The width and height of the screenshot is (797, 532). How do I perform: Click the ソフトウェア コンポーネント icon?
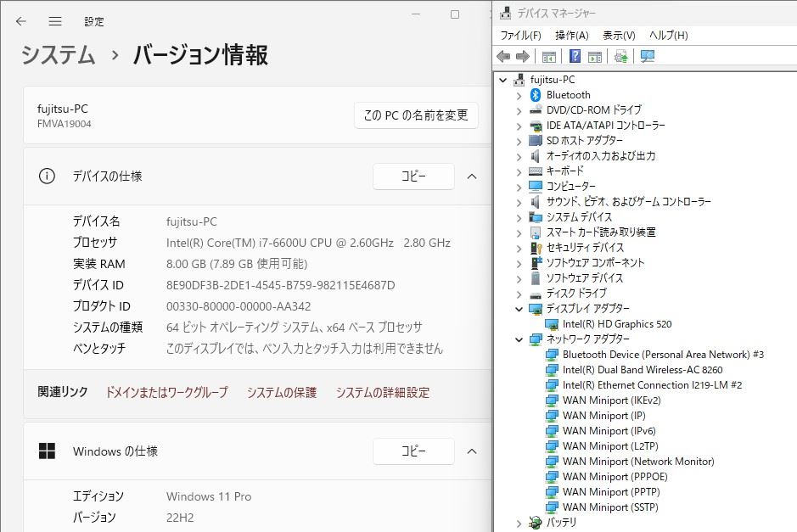(x=536, y=263)
